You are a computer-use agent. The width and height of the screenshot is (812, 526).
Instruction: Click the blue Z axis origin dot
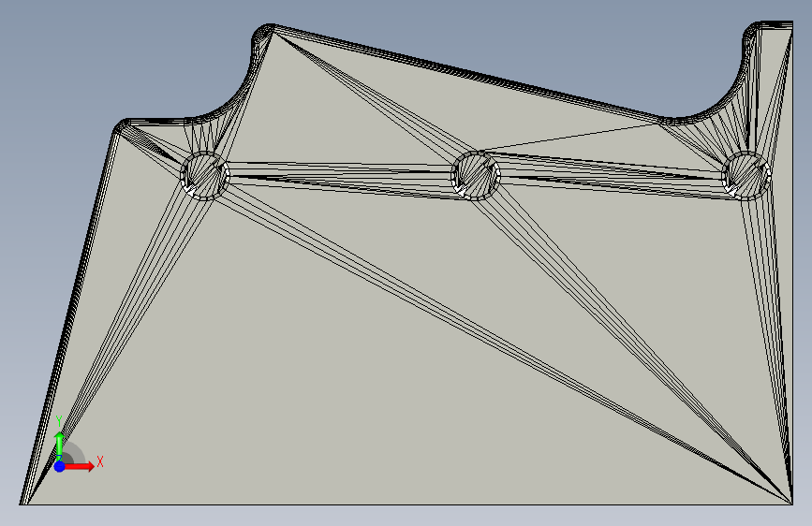click(60, 466)
